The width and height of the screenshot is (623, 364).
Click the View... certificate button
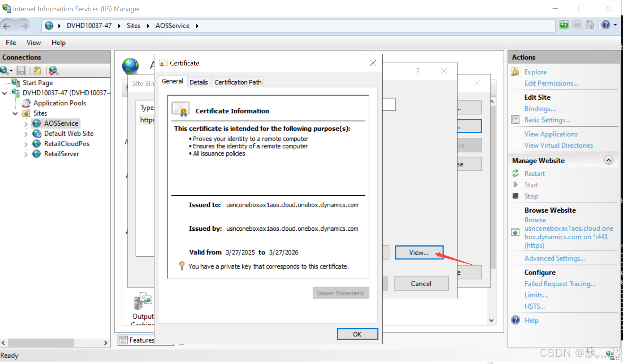(x=419, y=253)
